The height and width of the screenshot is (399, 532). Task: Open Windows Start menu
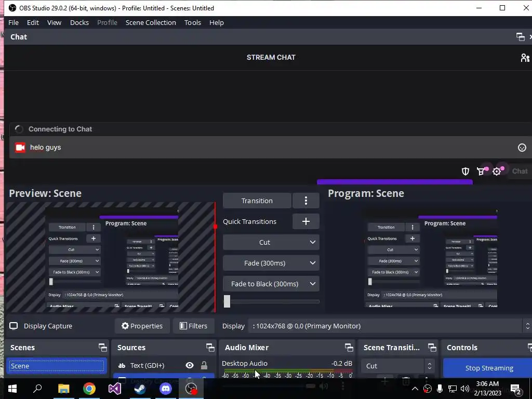pos(12,389)
